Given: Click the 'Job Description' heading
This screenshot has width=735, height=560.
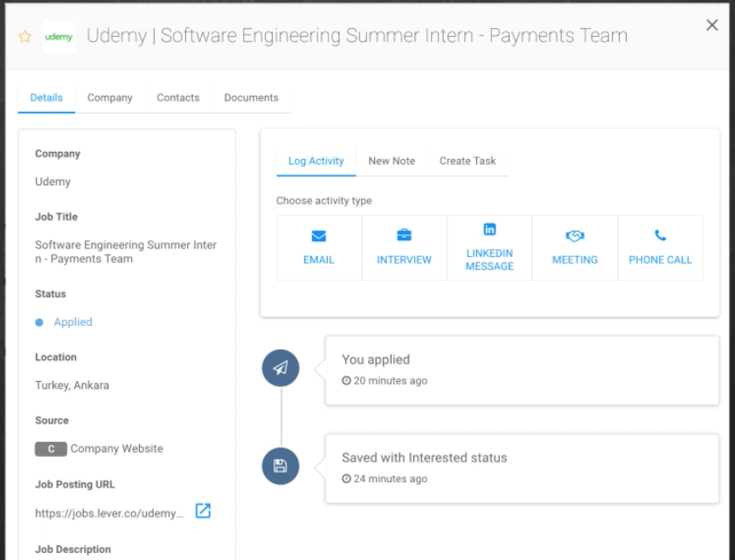Looking at the screenshot, I should point(73,550).
